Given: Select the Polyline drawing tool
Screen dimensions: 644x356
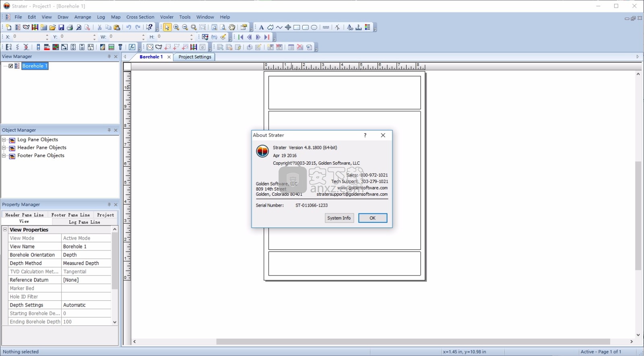Looking at the screenshot, I should coord(279,27).
